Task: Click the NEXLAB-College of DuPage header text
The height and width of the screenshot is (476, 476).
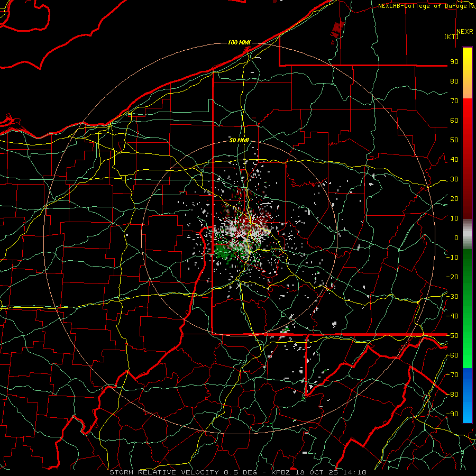Action: (423, 6)
